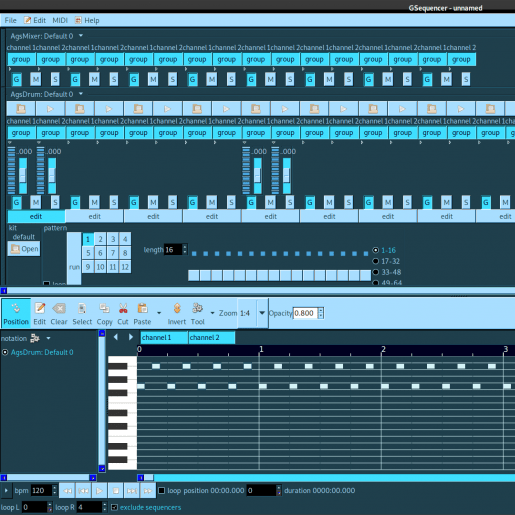Select the Position tool in notation toolbar
This screenshot has width=515, height=515.
pyautogui.click(x=16, y=313)
